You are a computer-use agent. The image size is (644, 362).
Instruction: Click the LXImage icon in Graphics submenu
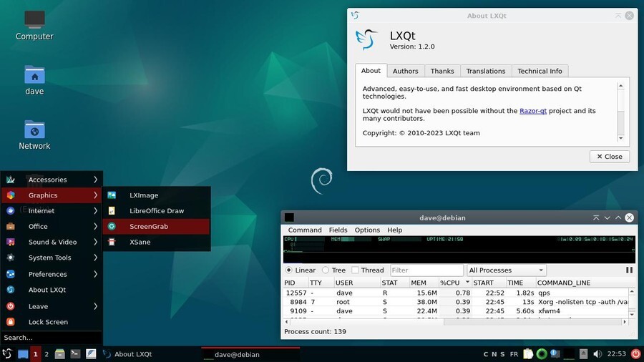[112, 195]
